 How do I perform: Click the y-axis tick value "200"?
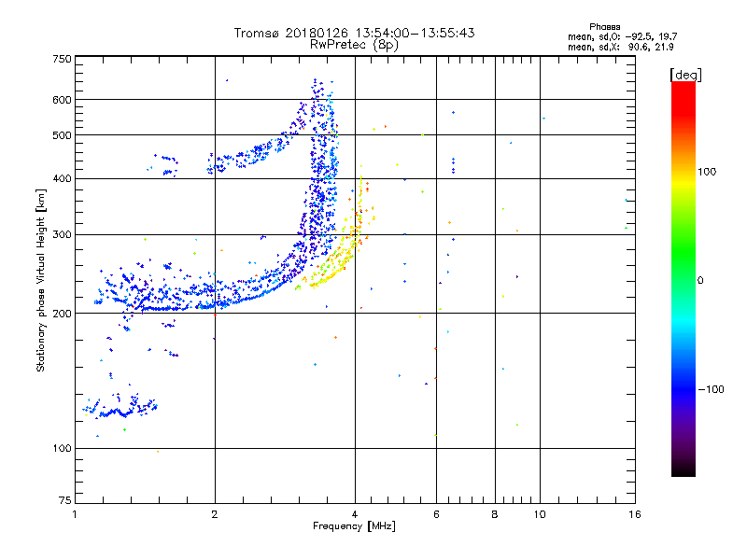63,314
